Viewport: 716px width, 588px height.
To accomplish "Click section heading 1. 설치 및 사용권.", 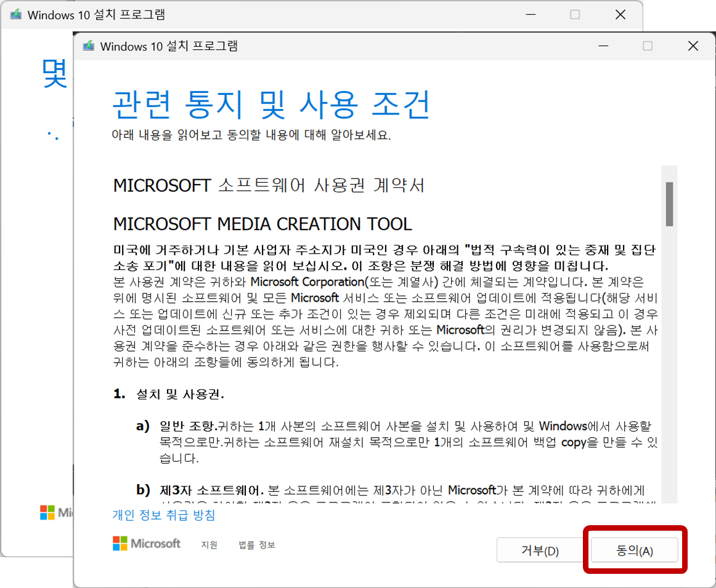I will point(169,394).
